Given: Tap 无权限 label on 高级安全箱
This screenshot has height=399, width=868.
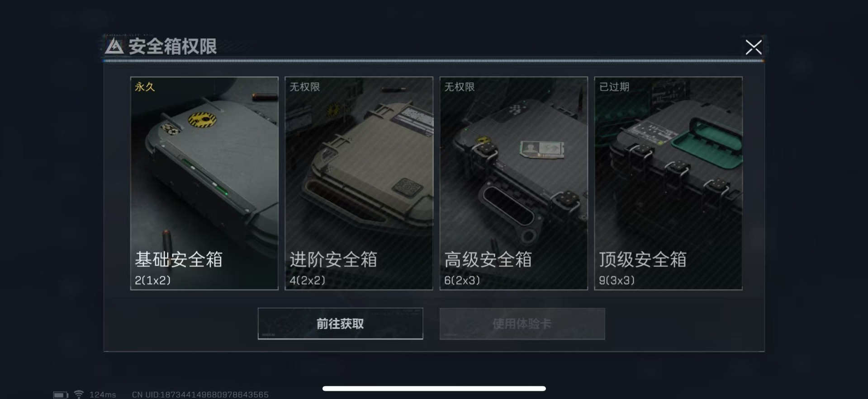Looking at the screenshot, I should coord(459,87).
